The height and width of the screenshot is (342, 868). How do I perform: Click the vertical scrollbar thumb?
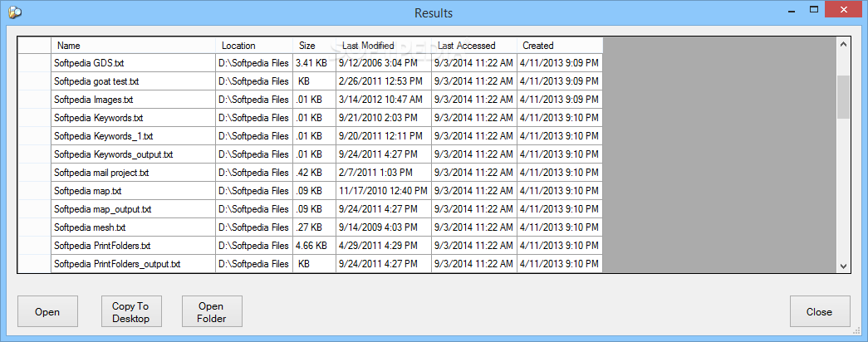[x=843, y=97]
